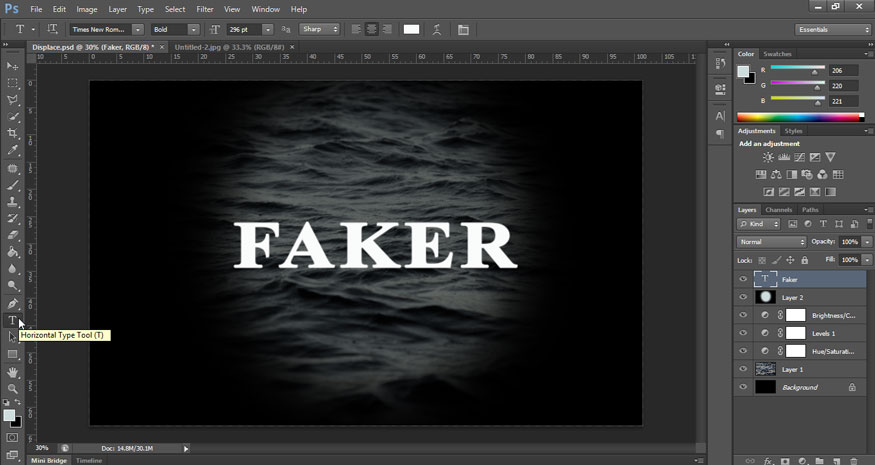Select the Eyedropper tool

pos(12,150)
